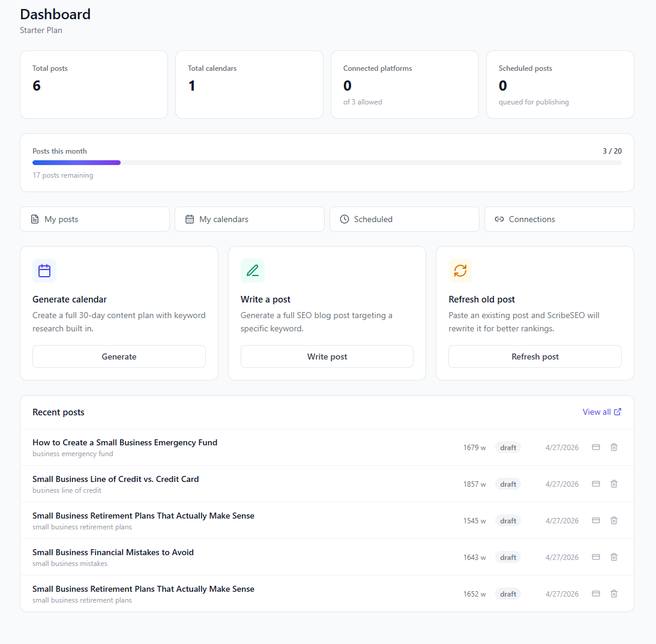Image resolution: width=656 pixels, height=644 pixels.
Task: Click keyword business emergency fund
Action: click(73, 454)
